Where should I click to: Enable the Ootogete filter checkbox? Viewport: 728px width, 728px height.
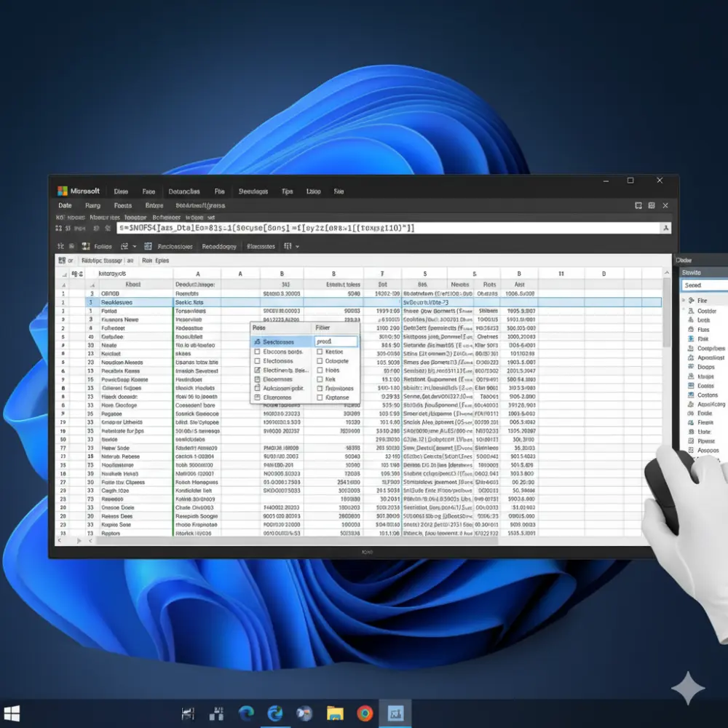point(320,361)
